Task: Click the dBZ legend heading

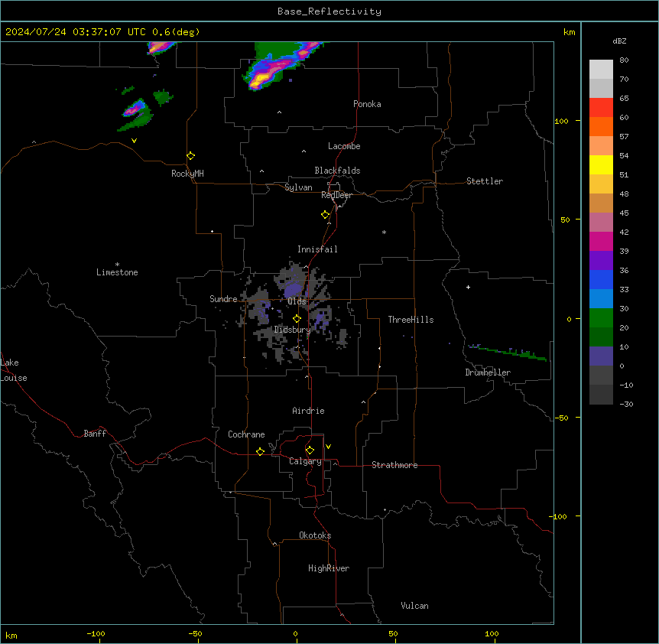Action: click(619, 41)
